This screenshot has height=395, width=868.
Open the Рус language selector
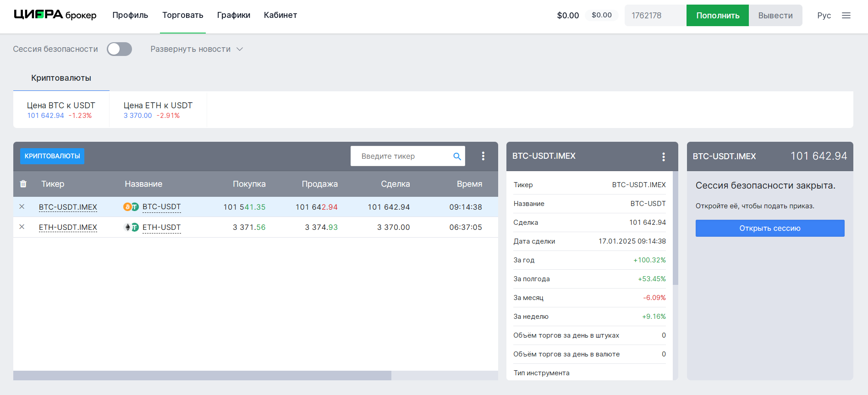point(824,16)
